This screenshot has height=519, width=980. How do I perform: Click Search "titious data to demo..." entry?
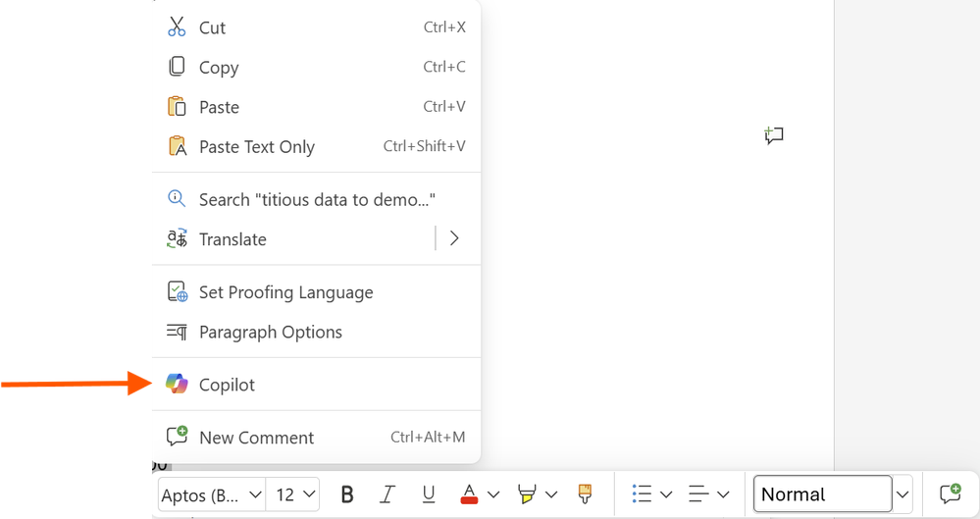(x=317, y=200)
